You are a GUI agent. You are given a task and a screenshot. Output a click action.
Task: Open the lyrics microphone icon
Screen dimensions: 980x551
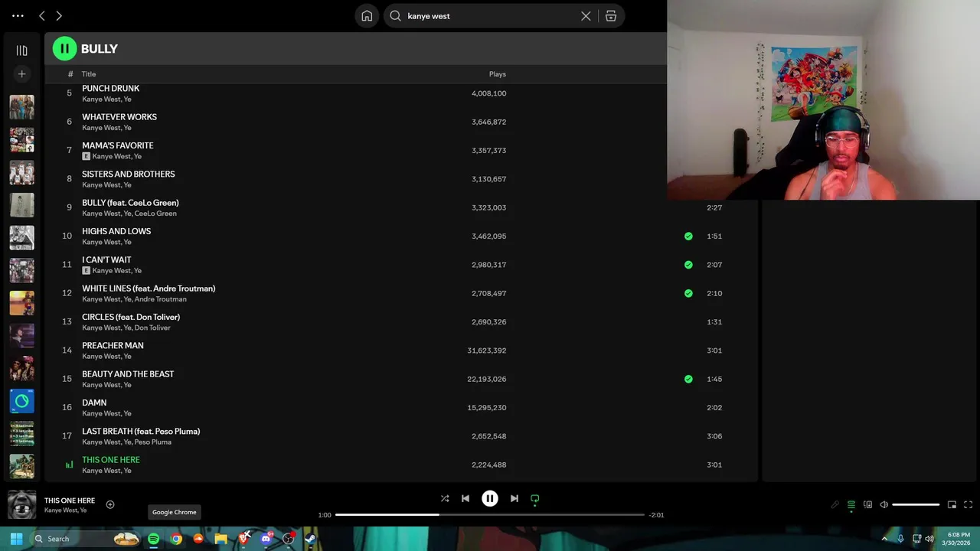[835, 504]
